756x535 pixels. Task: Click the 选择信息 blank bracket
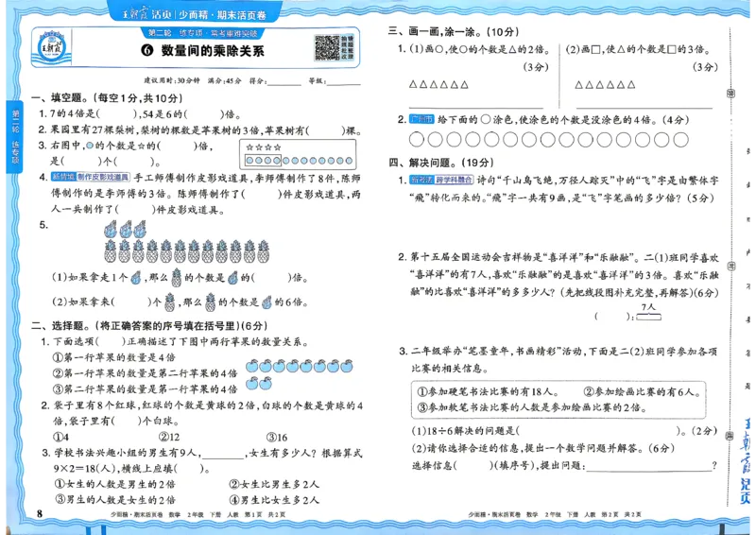pos(474,466)
